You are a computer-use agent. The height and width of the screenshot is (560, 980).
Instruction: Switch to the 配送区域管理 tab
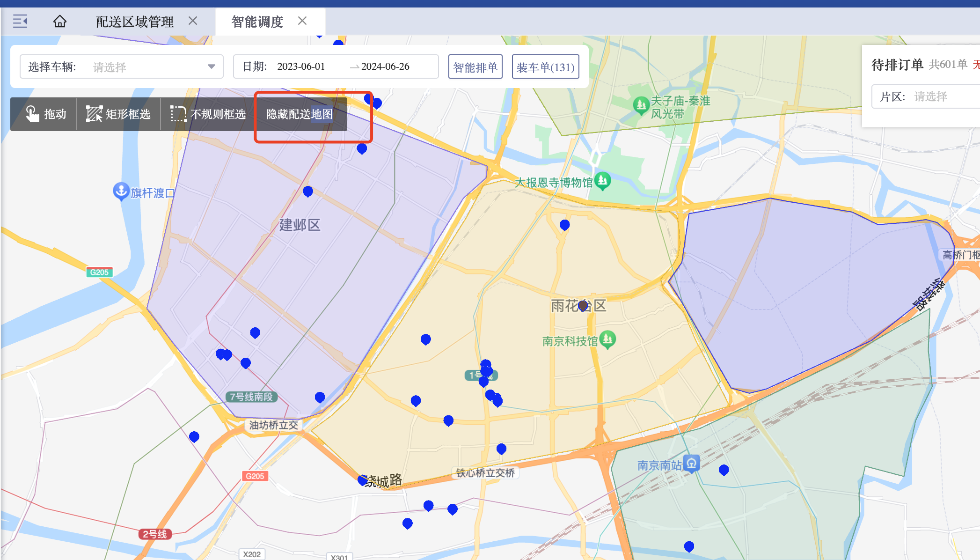click(x=134, y=22)
